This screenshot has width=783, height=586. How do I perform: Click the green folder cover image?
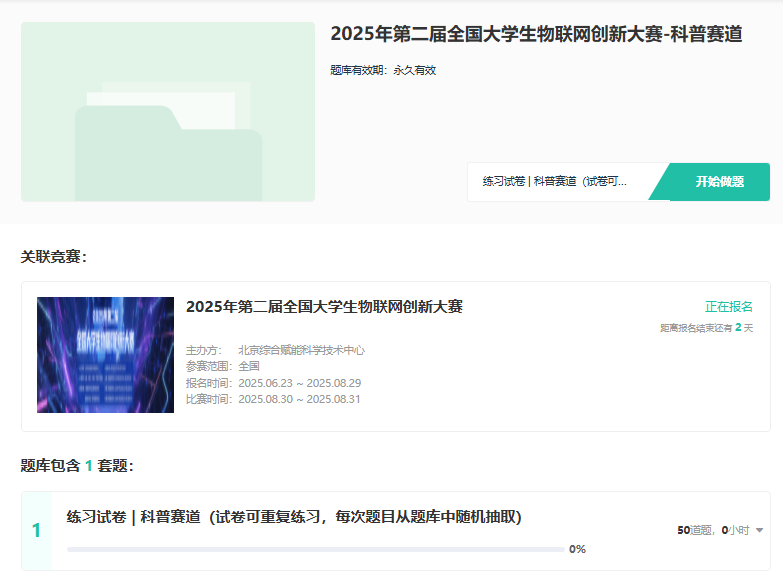[x=168, y=112]
